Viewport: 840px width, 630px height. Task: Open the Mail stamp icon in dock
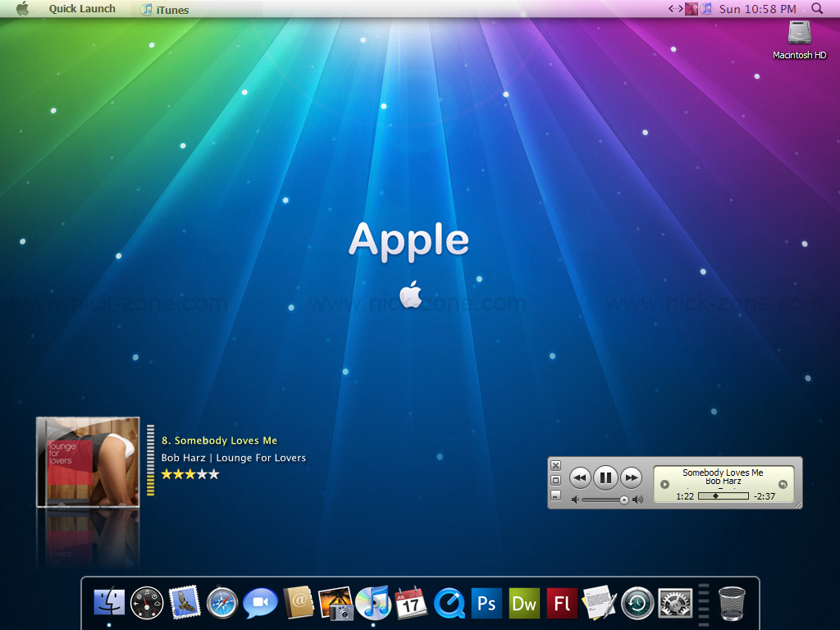tap(185, 602)
